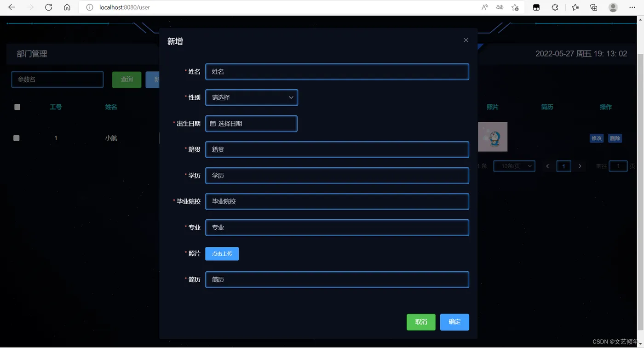This screenshot has height=348, width=644.
Task: Open browser collections
Action: [x=594, y=7]
